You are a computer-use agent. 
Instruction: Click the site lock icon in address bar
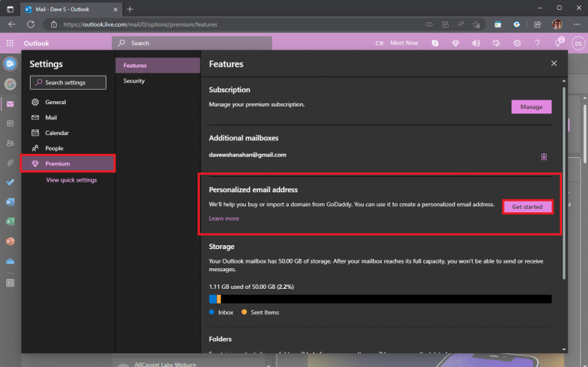point(54,25)
